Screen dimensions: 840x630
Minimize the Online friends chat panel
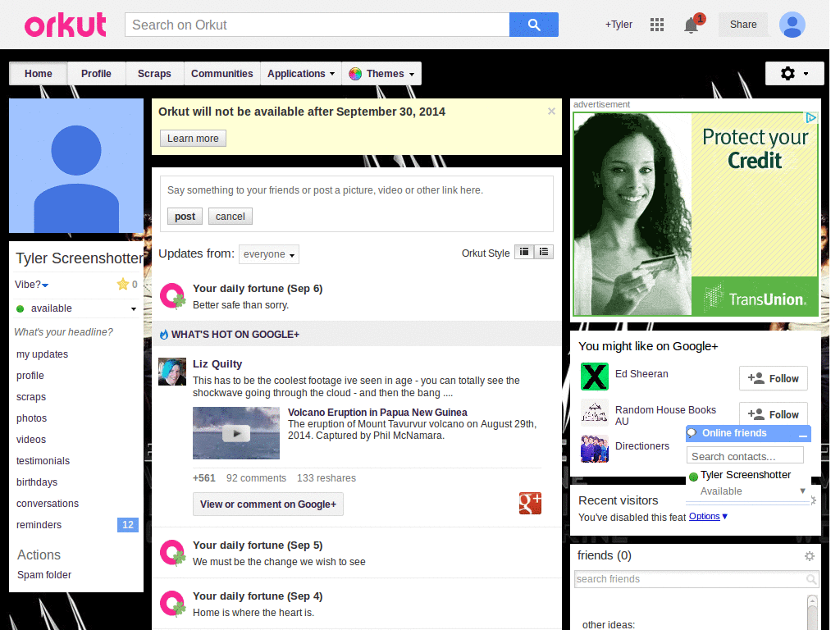coord(802,435)
